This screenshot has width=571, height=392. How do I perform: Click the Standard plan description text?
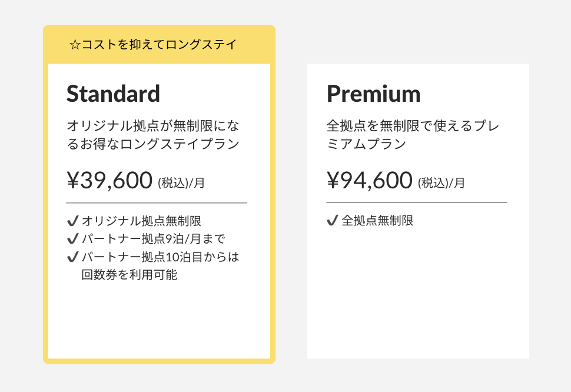tap(153, 135)
